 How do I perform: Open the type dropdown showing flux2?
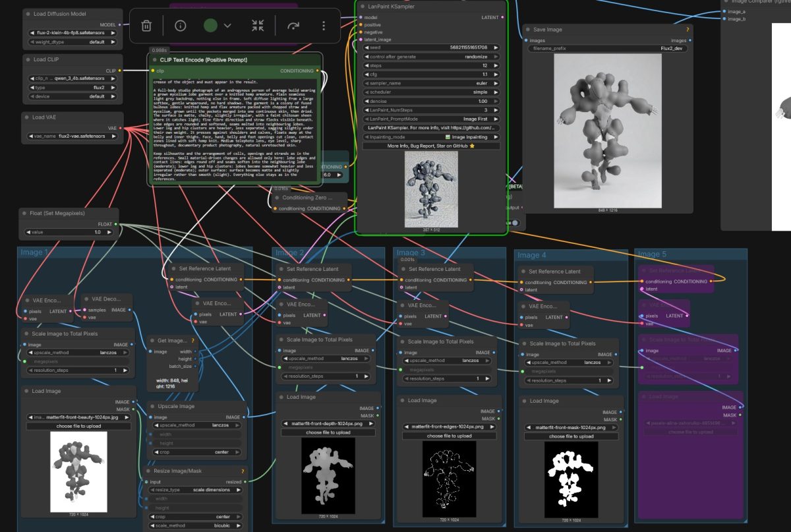tap(73, 87)
